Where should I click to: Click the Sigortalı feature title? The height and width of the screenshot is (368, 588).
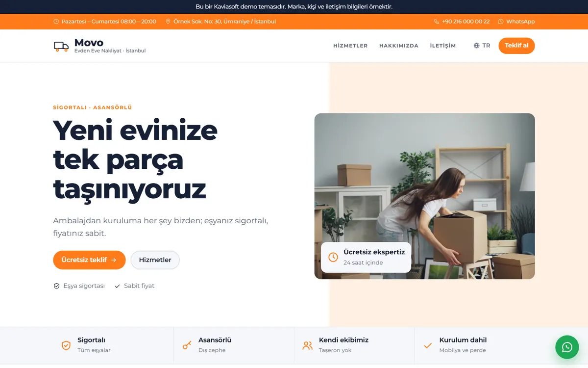pos(91,340)
